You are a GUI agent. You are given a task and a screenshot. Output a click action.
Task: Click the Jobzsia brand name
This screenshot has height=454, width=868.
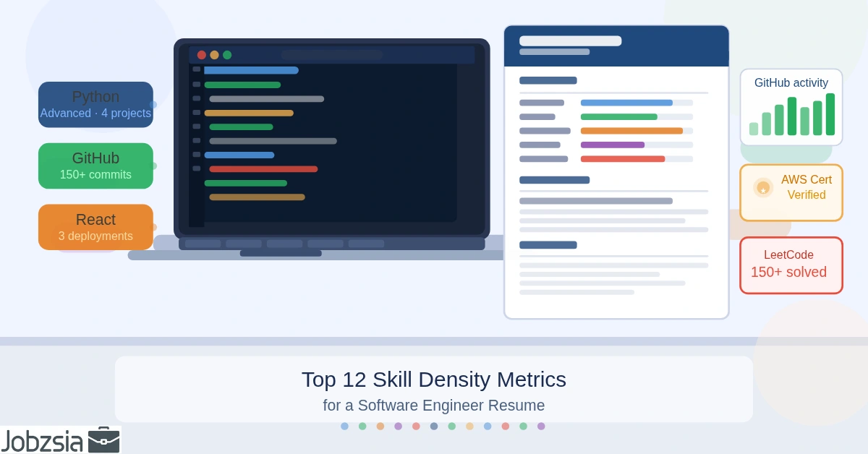coord(42,440)
